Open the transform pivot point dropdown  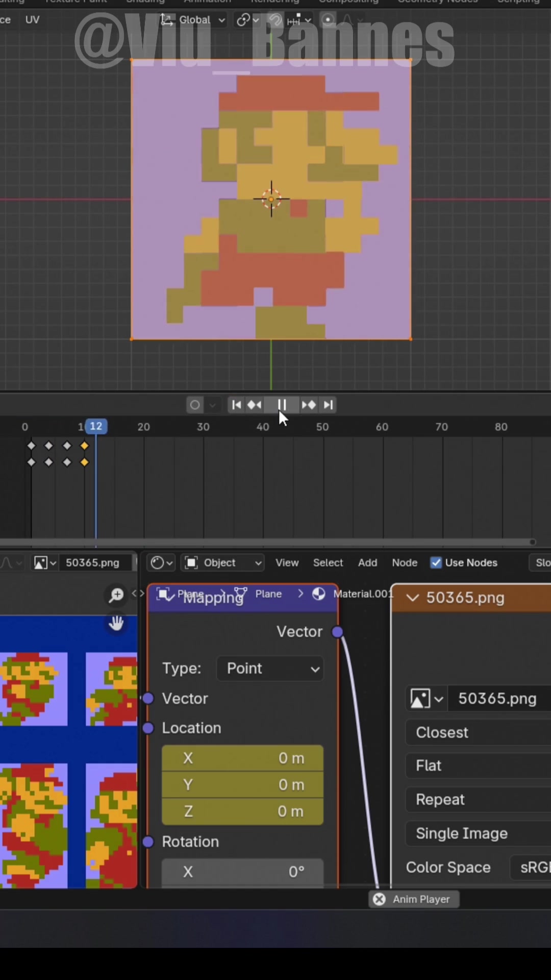(248, 20)
